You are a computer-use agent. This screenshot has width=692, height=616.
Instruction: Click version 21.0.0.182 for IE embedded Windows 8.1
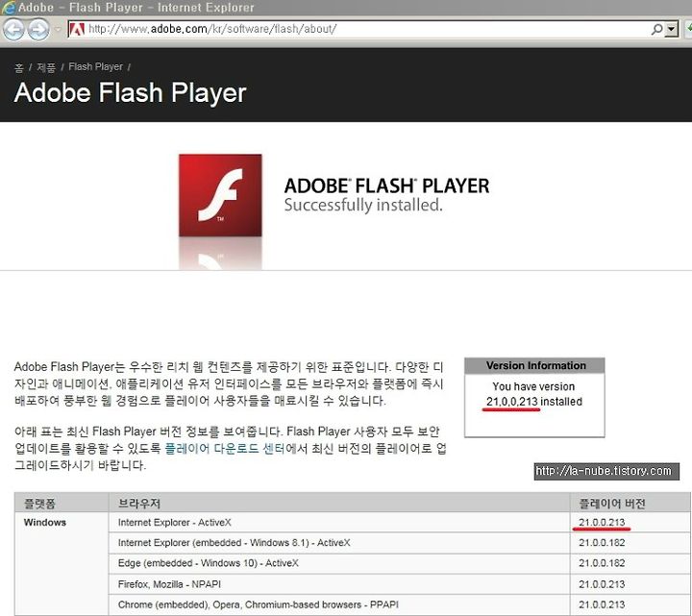point(602,543)
